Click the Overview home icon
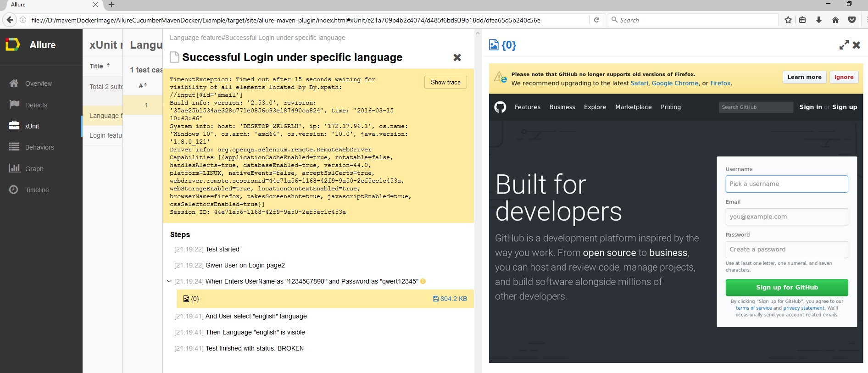 pos(14,83)
